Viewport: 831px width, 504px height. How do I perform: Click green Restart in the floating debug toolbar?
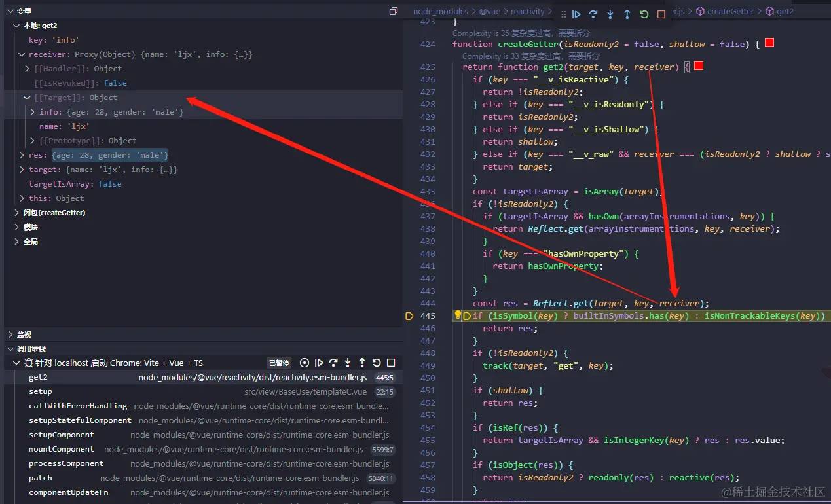(644, 14)
